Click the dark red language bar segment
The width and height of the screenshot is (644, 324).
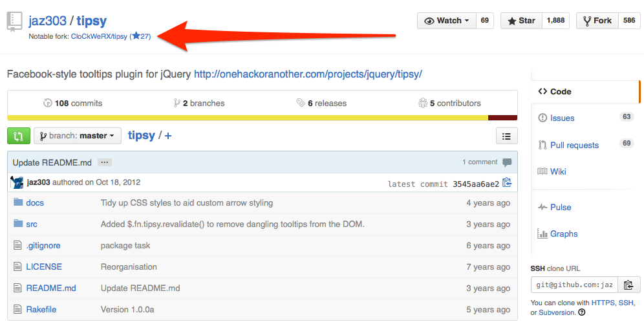(x=502, y=118)
